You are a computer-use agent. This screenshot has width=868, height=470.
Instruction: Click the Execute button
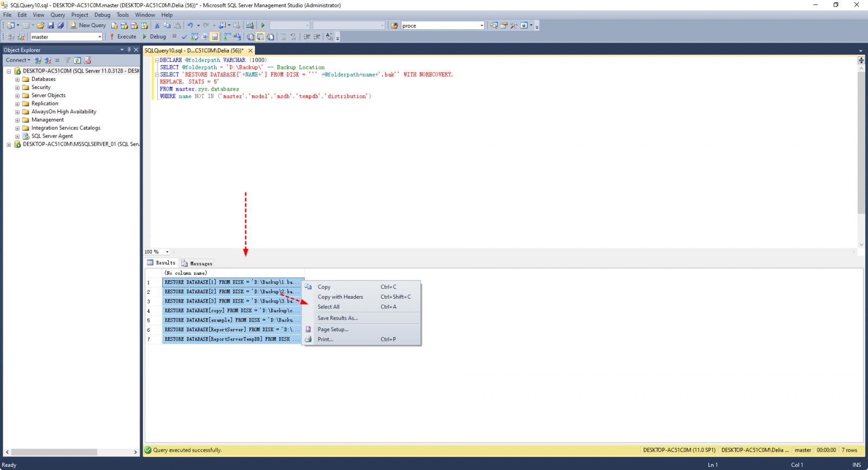(x=123, y=37)
